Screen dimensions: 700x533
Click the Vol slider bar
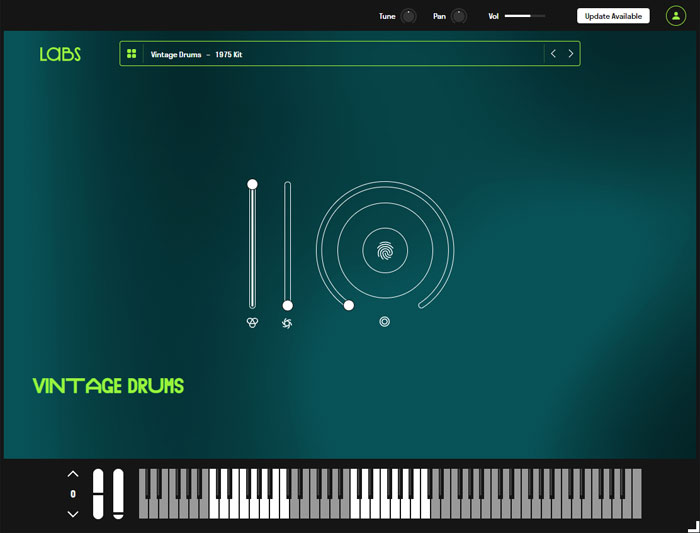(x=525, y=16)
